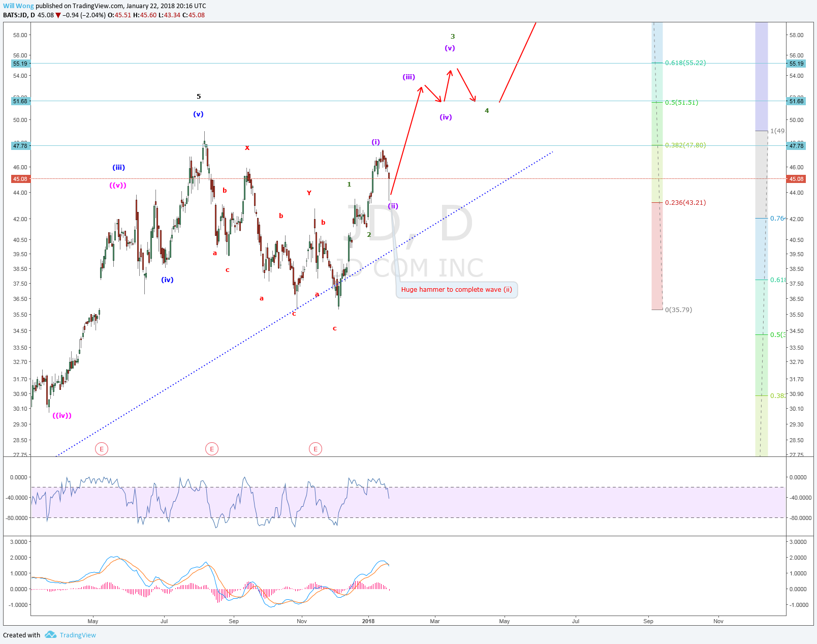The image size is (817, 644).
Task: Click the left 55.19 price axis tag
Action: (20, 64)
